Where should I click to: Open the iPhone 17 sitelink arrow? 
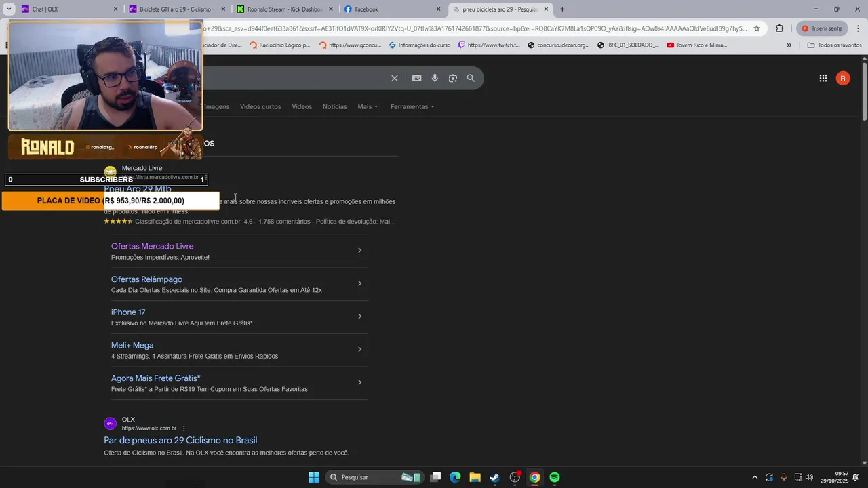359,317
